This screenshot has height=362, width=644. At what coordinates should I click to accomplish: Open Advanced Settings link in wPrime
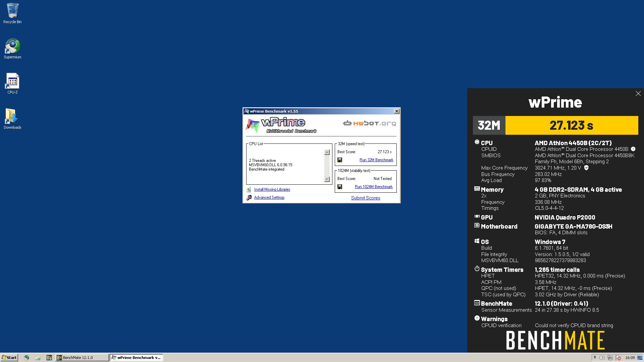coord(269,197)
